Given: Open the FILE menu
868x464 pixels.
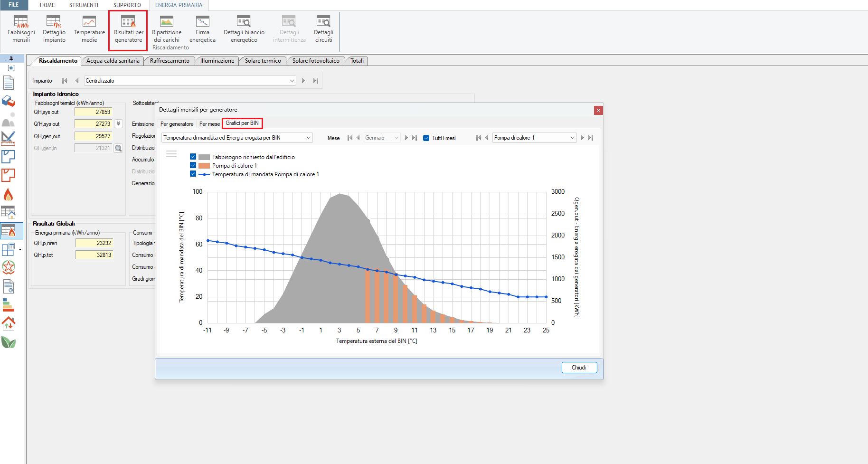Looking at the screenshot, I should coord(14,5).
